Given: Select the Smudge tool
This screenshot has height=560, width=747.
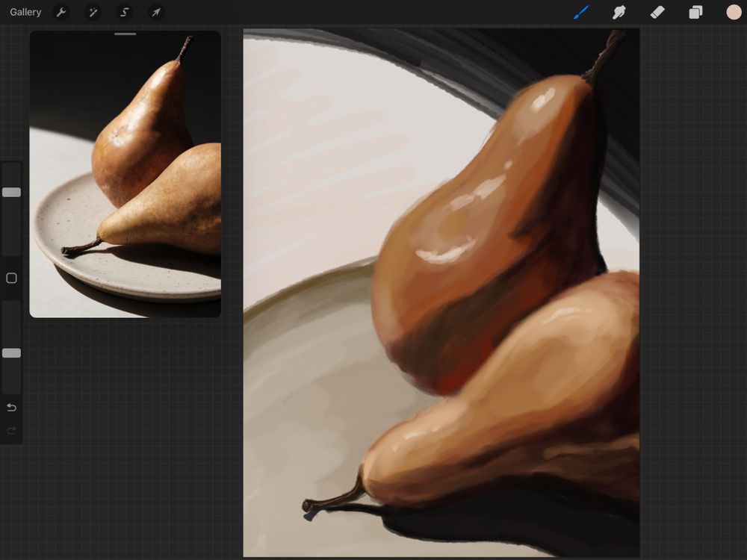Looking at the screenshot, I should pos(619,13).
